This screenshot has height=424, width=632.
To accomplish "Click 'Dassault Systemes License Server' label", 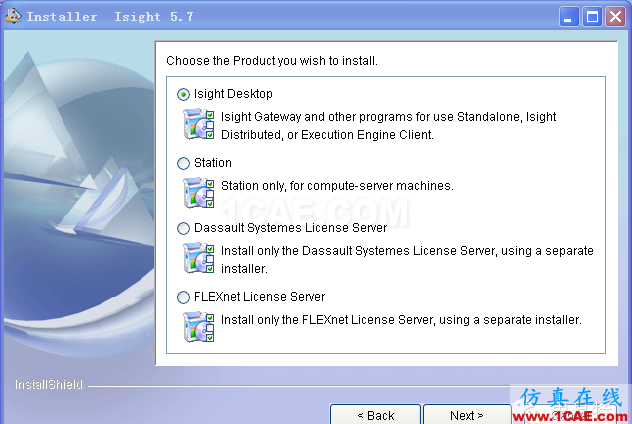I will (x=291, y=228).
